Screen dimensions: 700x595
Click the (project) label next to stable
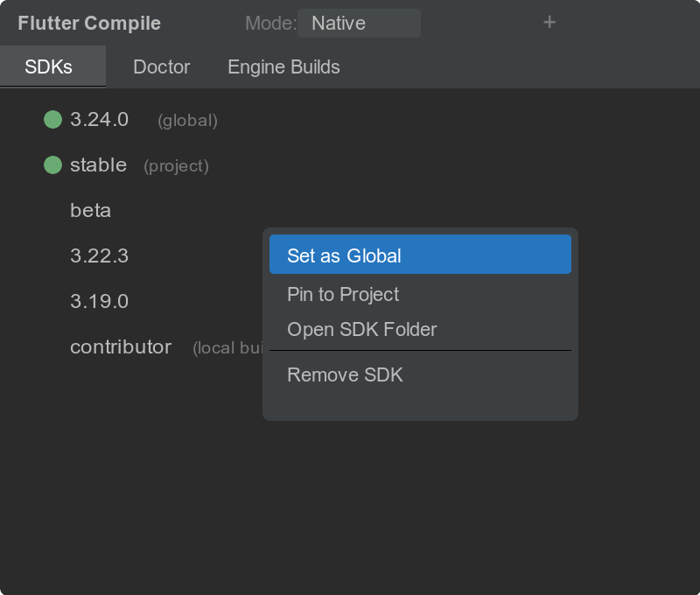tap(175, 166)
